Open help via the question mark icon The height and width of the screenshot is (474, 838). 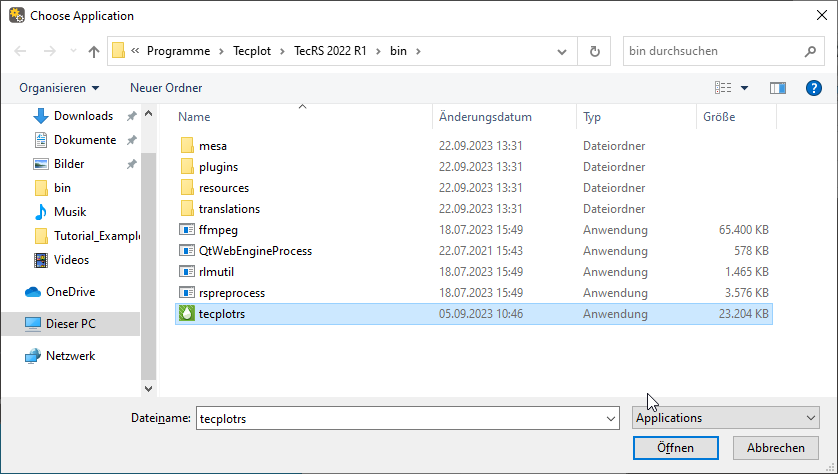(x=813, y=88)
